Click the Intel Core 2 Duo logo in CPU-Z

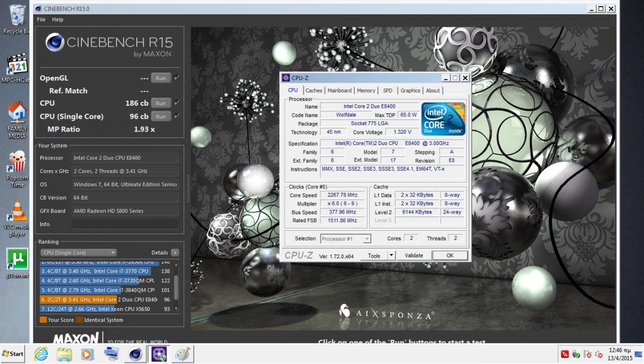(x=443, y=119)
